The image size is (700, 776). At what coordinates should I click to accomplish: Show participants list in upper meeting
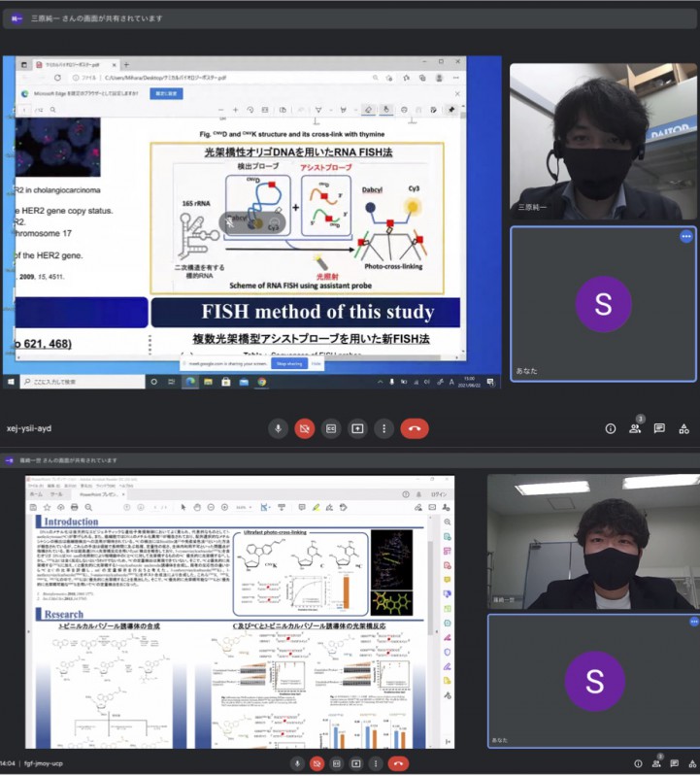635,428
